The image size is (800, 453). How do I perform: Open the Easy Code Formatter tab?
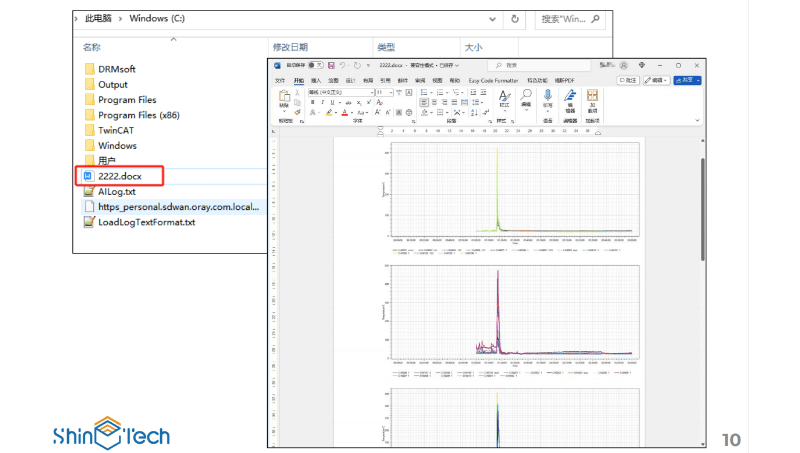click(x=493, y=81)
